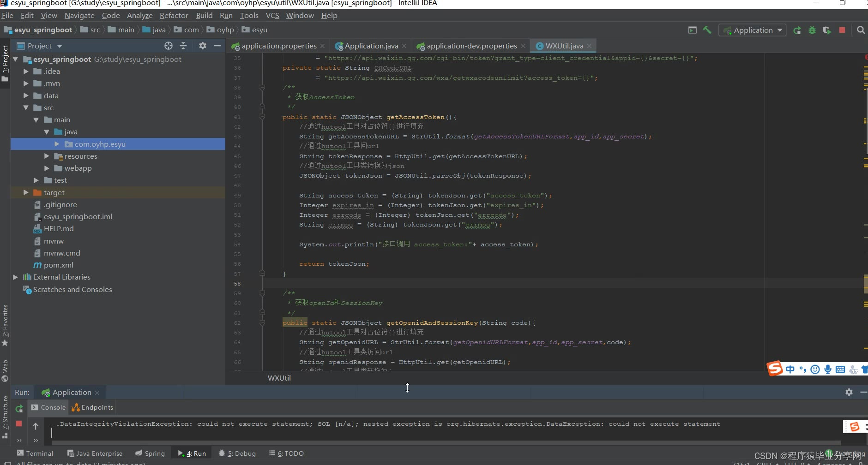The image size is (868, 465).
Task: Collapse all nodes in Project panel
Action: tap(183, 46)
